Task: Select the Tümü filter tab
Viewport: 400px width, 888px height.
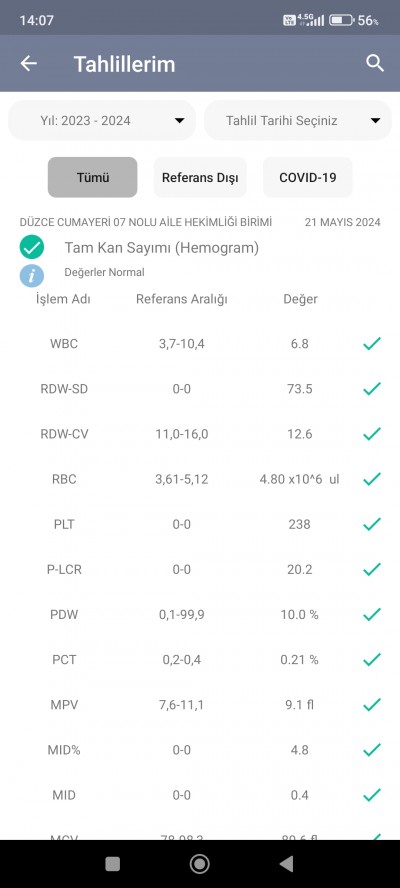Action: tap(92, 177)
